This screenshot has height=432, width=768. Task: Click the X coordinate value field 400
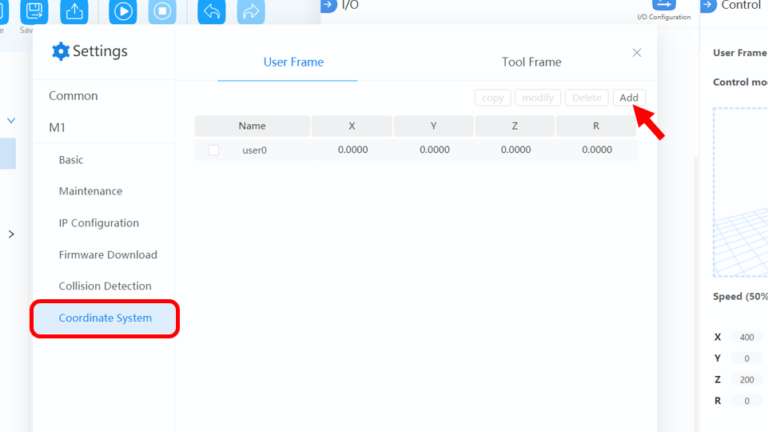pyautogui.click(x=746, y=337)
